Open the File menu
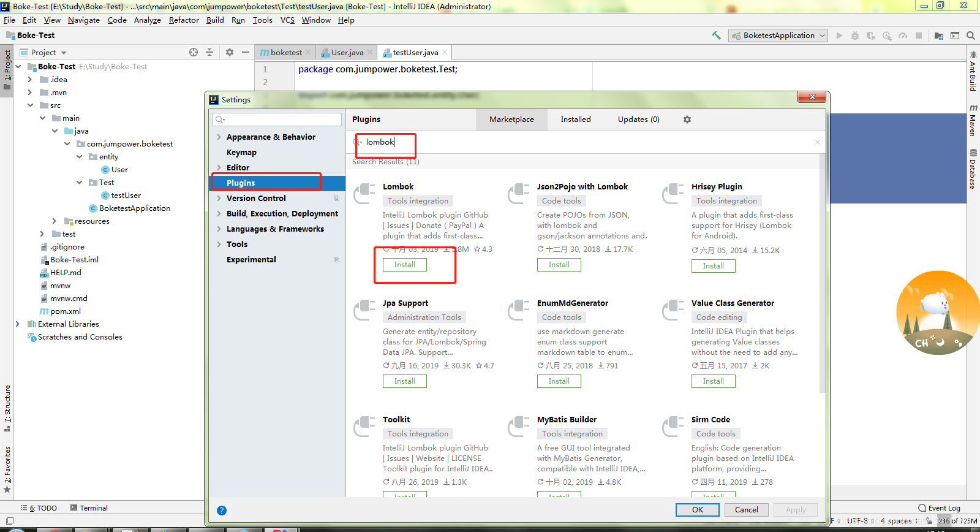This screenshot has width=980, height=532. click(9, 20)
